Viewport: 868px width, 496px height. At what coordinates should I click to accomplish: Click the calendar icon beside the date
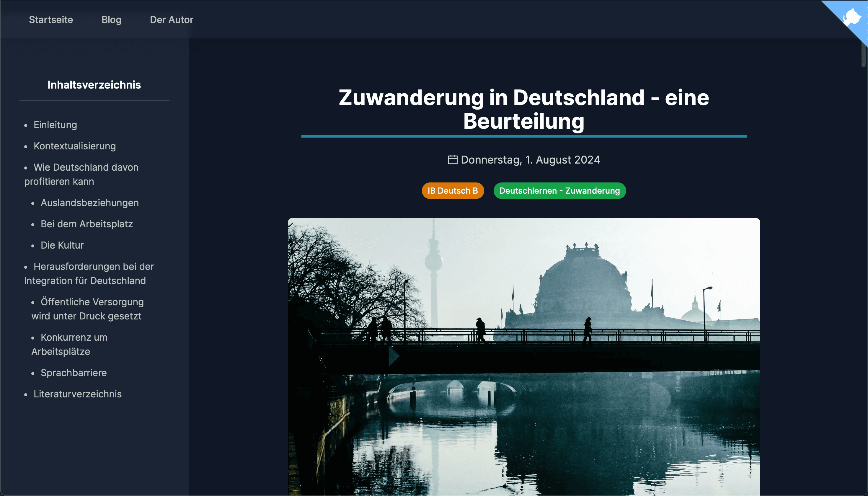[452, 159]
